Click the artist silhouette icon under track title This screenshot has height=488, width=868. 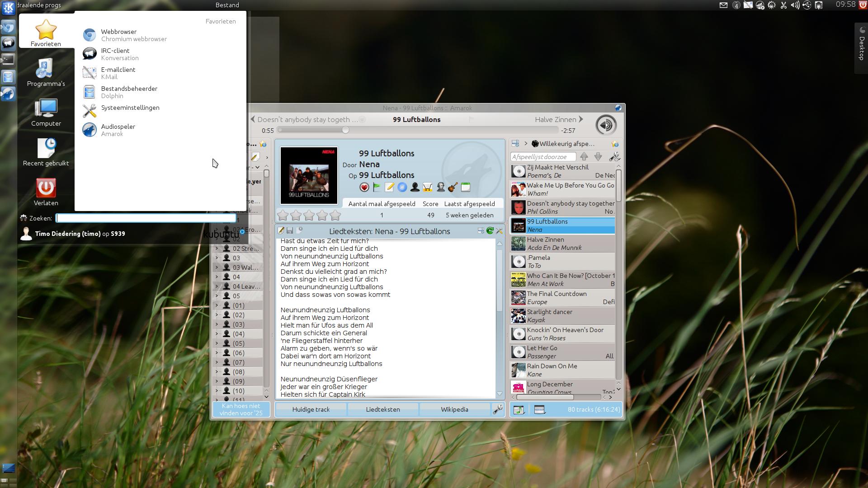415,187
